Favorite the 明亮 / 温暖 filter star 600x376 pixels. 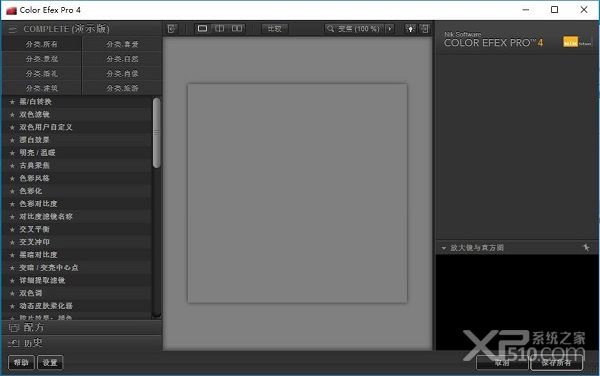pos(12,153)
